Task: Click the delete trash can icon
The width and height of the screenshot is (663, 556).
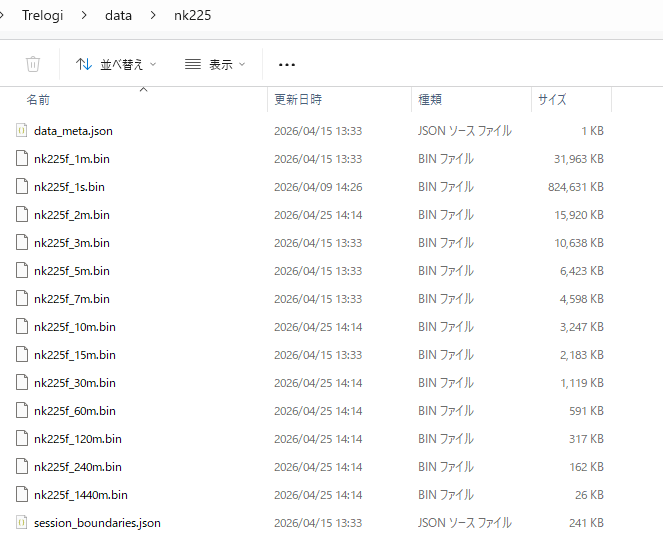Action: click(33, 64)
